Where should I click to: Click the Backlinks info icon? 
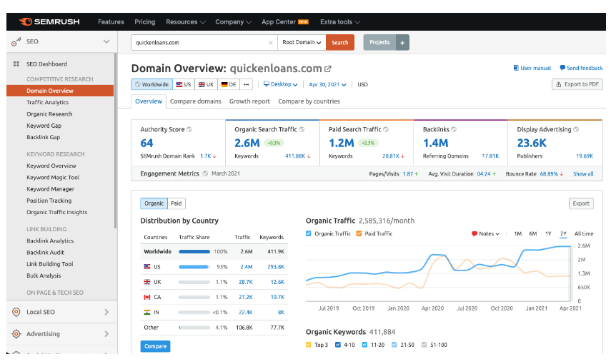(x=454, y=130)
